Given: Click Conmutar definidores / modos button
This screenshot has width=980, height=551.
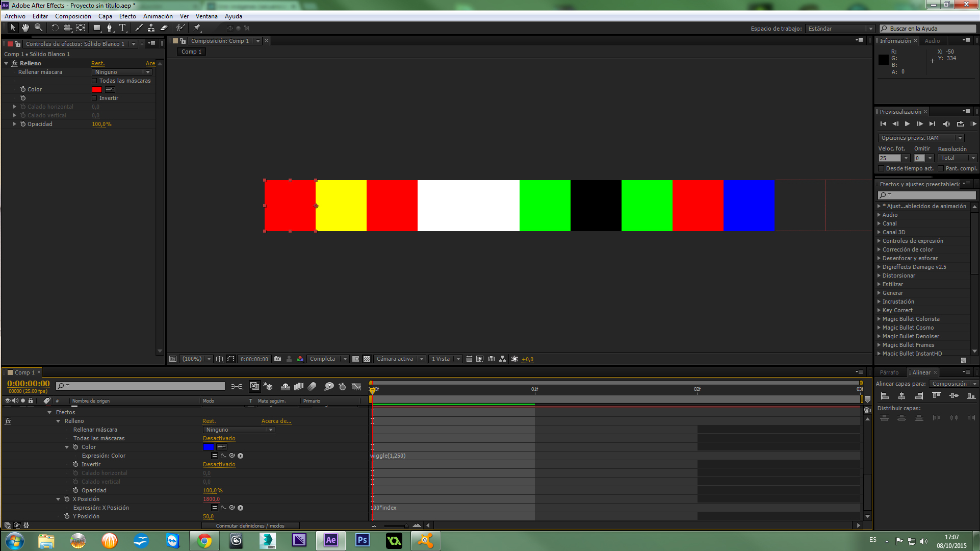Looking at the screenshot, I should (x=250, y=525).
